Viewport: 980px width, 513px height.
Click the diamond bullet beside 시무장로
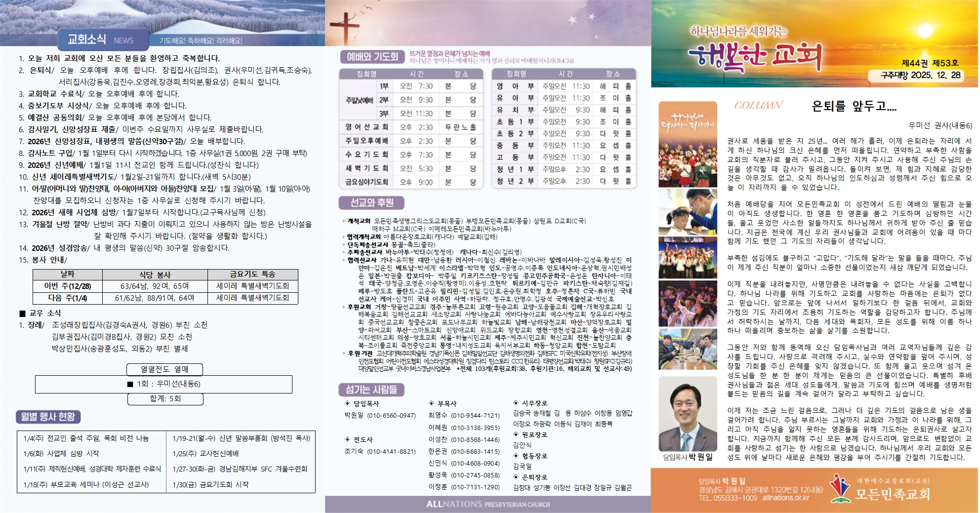516,403
